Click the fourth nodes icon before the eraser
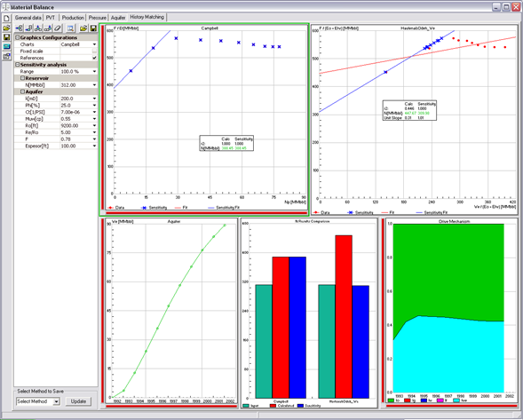The width and height of the screenshot is (523, 420). click(48, 28)
